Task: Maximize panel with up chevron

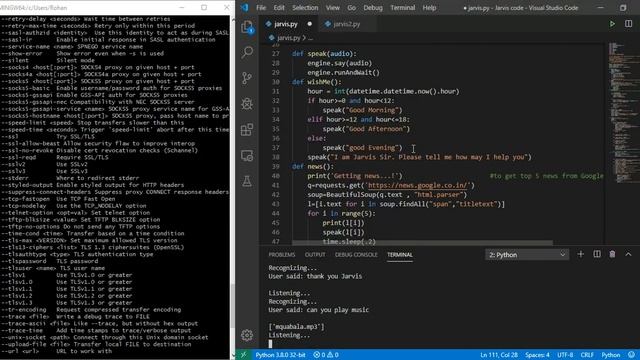Action: pos(628,254)
